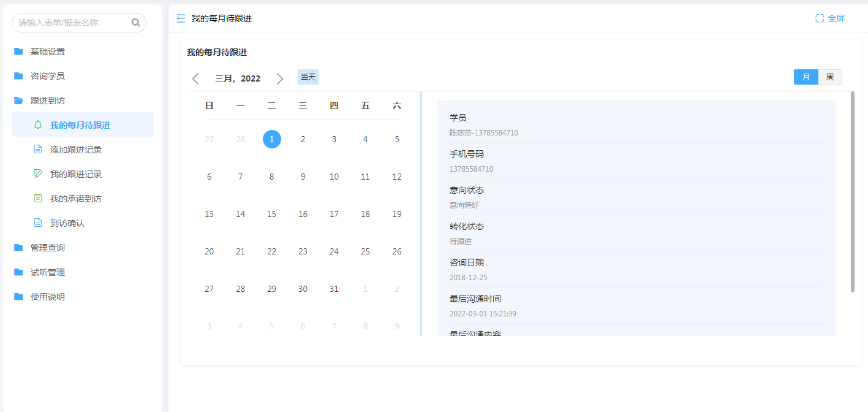Switch calendar to month view 月

point(806,77)
